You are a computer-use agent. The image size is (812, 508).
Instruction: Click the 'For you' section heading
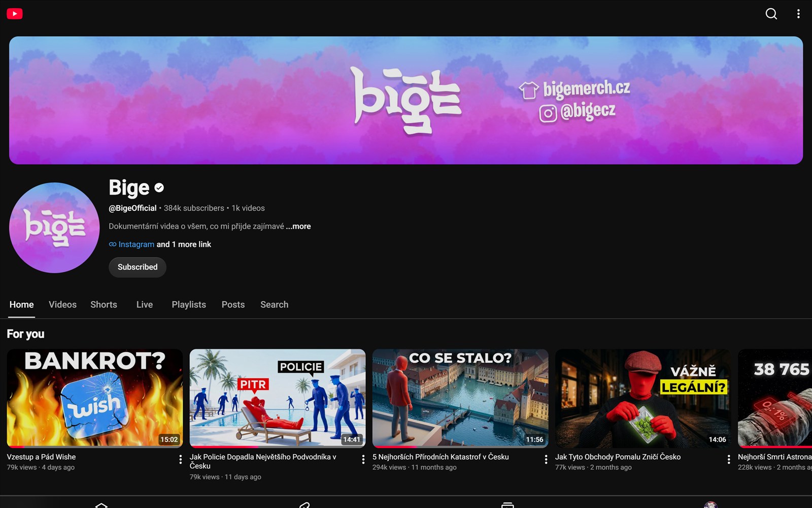[25, 334]
